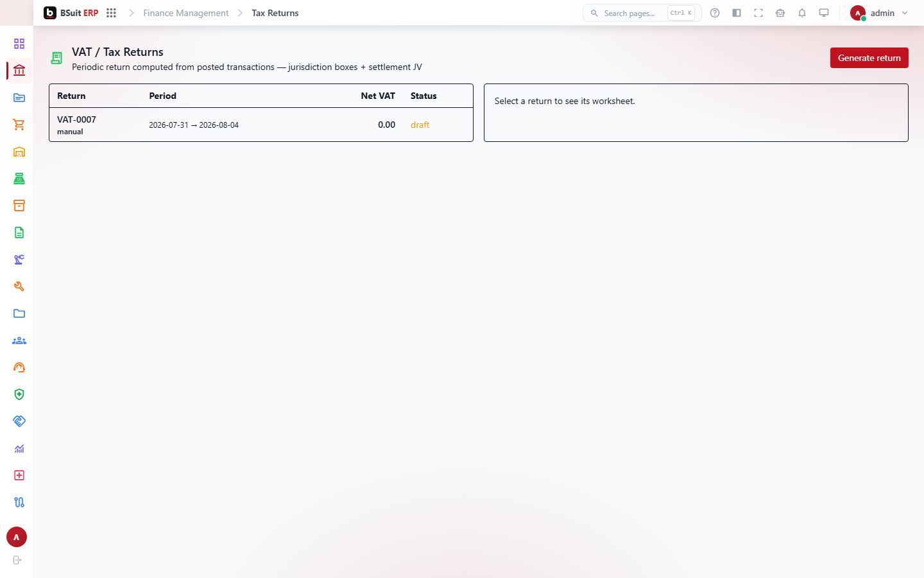Click the draft status of VAT-0007

pos(420,125)
